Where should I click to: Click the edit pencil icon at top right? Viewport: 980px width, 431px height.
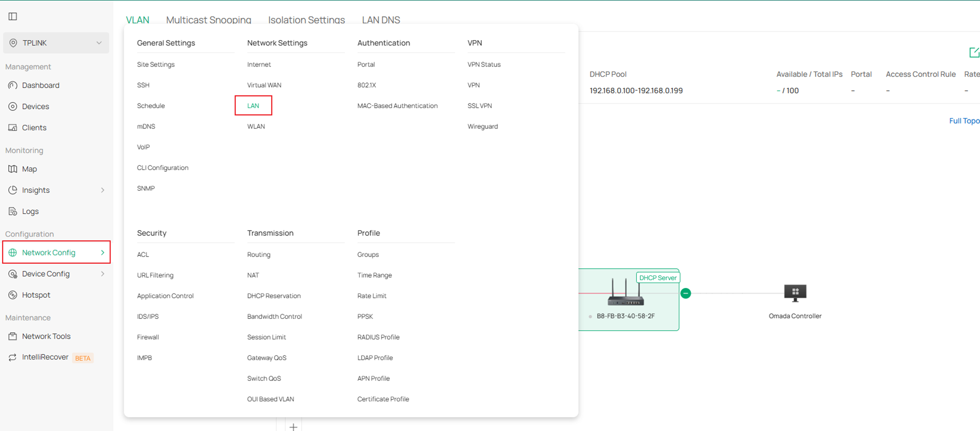click(x=974, y=53)
